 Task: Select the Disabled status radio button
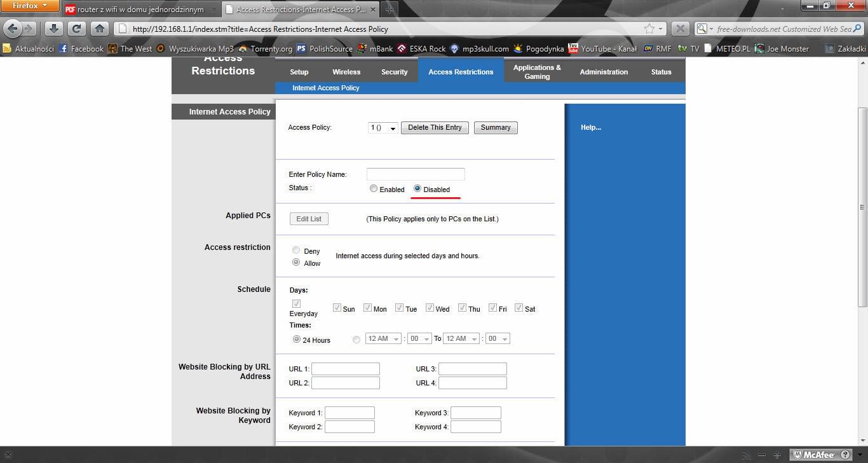pyautogui.click(x=417, y=189)
